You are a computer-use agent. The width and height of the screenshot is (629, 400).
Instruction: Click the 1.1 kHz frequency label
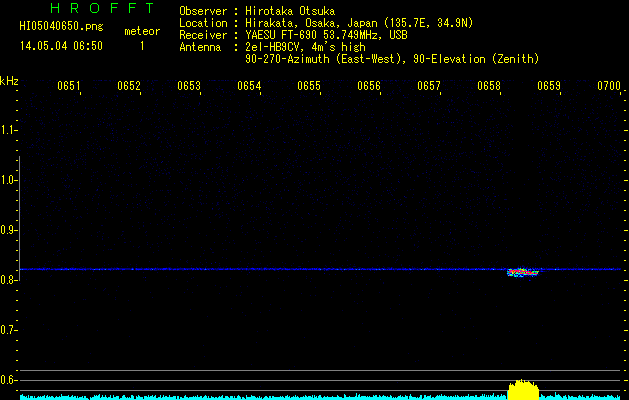[8, 130]
